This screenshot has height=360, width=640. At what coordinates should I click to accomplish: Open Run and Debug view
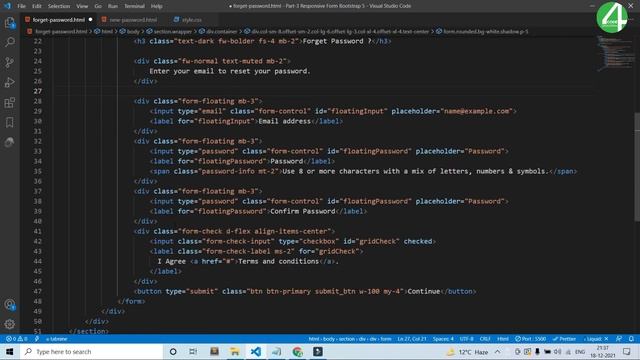click(10, 82)
